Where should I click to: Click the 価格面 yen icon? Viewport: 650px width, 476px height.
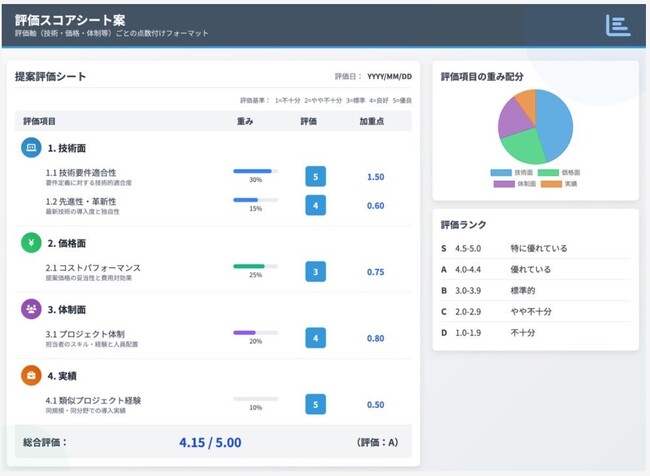(x=31, y=243)
